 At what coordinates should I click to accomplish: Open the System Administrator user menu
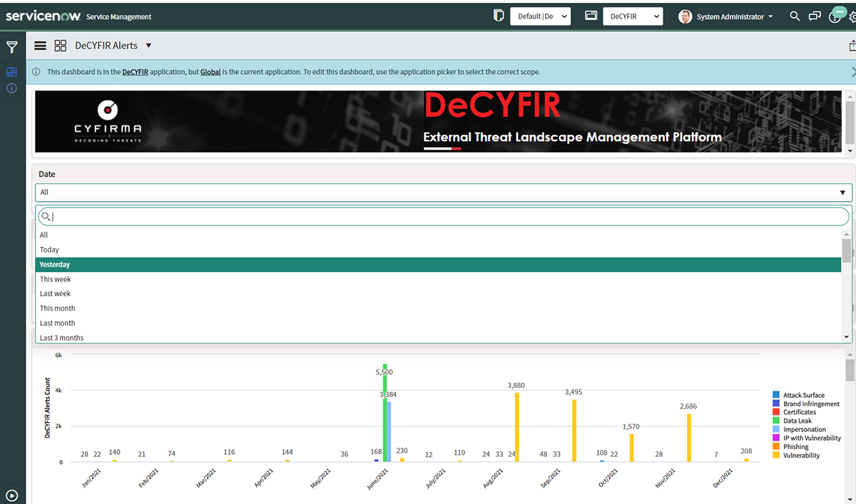pyautogui.click(x=725, y=16)
